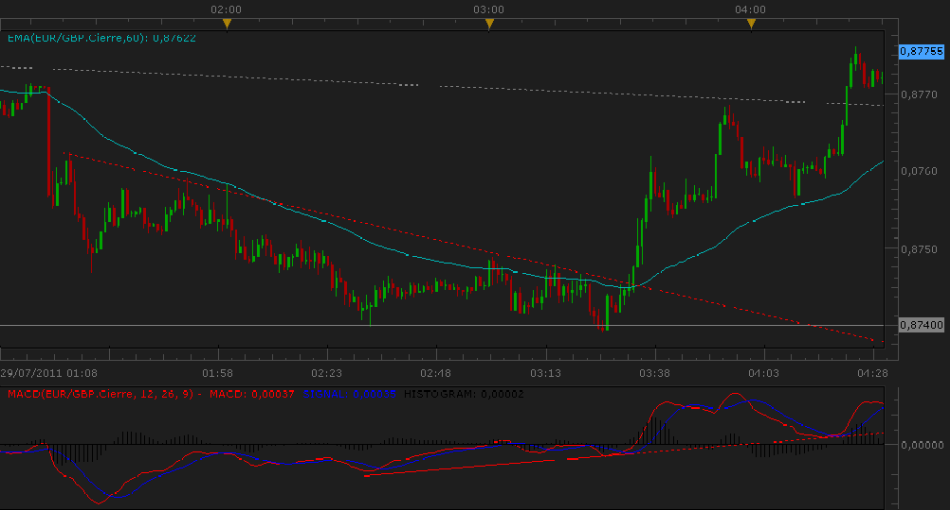Click the 0,00000 MACD zero axis label
The width and height of the screenshot is (950, 510).
[x=919, y=444]
